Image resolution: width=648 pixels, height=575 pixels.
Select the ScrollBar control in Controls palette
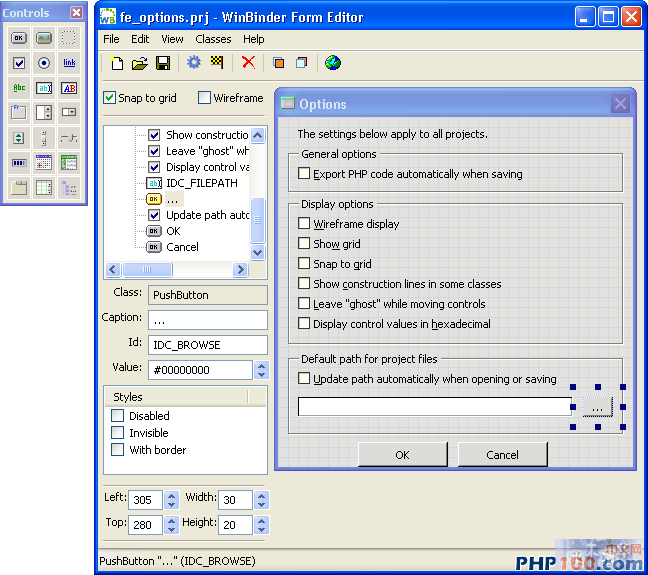(x=44, y=138)
